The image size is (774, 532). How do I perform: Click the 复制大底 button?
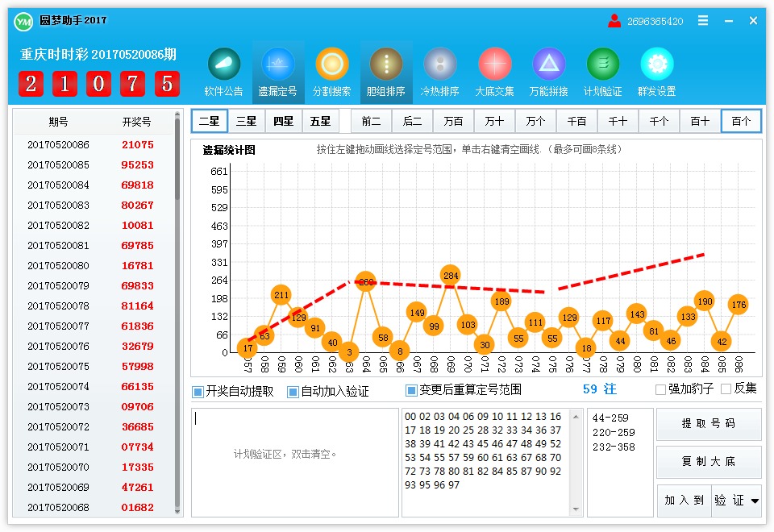click(709, 462)
